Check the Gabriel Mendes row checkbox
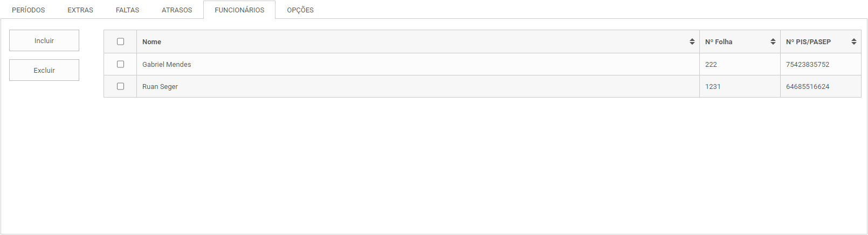This screenshot has width=868, height=235. pyautogui.click(x=120, y=64)
